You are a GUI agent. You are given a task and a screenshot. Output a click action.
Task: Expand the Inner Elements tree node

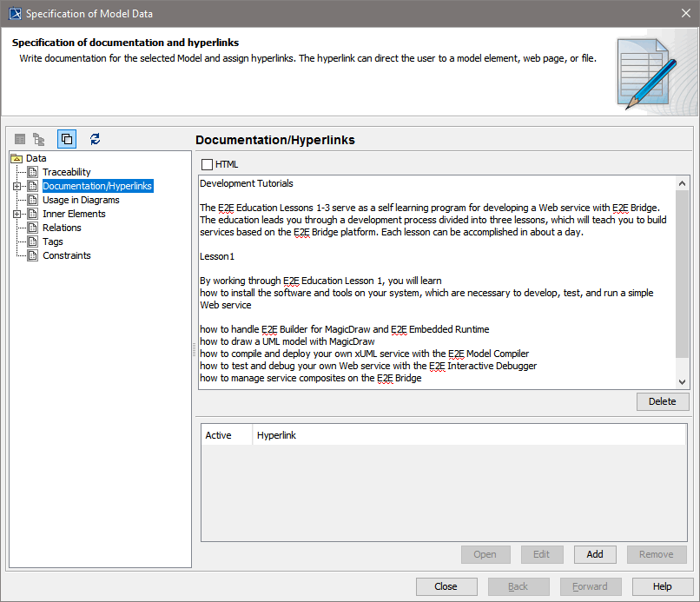(x=17, y=214)
